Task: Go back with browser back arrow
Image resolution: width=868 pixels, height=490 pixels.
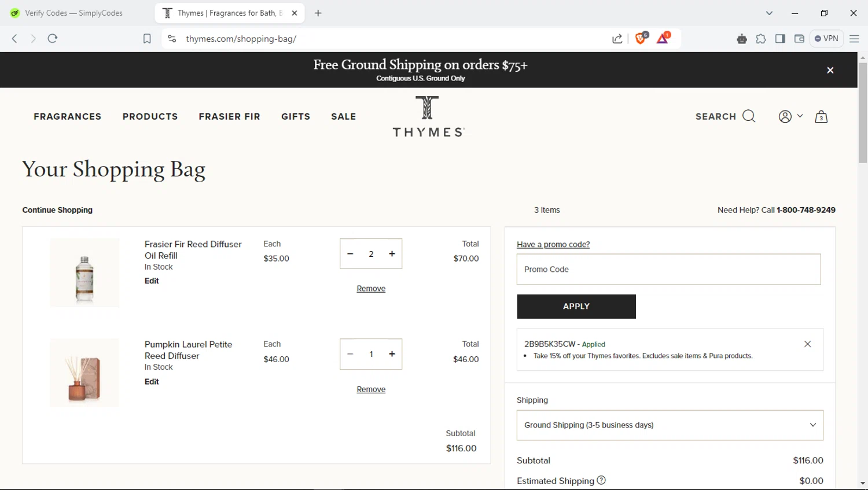Action: (x=14, y=39)
